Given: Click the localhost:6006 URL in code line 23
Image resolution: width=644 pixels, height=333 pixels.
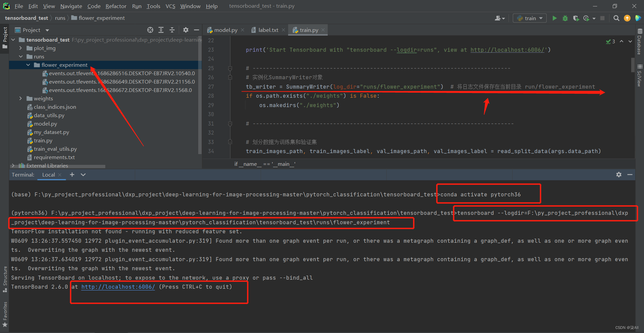Looking at the screenshot, I should (507, 50).
